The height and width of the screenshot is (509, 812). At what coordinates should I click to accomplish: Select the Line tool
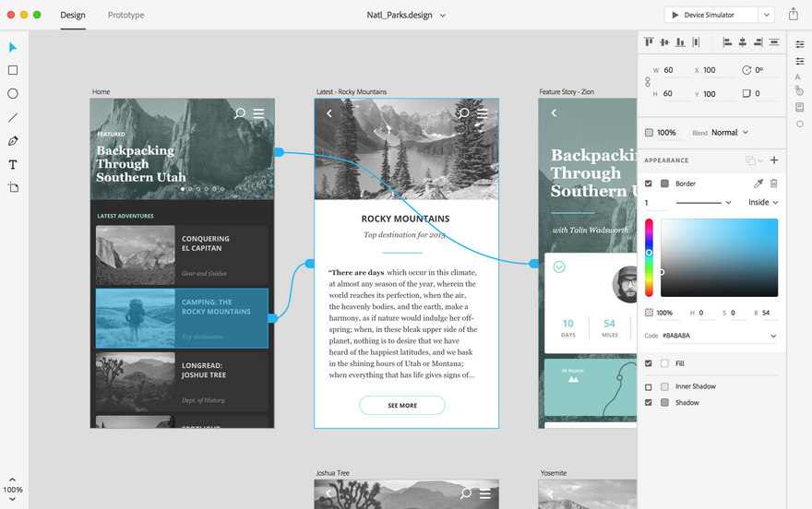(13, 117)
